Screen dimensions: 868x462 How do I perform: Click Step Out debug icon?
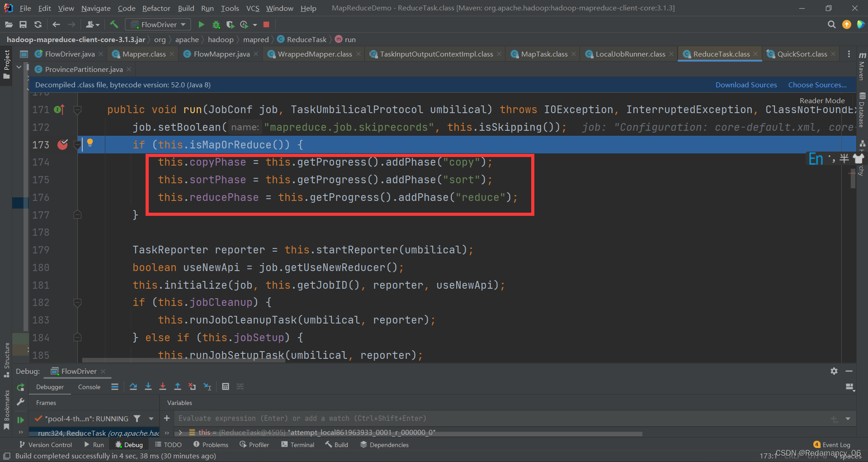[178, 386]
